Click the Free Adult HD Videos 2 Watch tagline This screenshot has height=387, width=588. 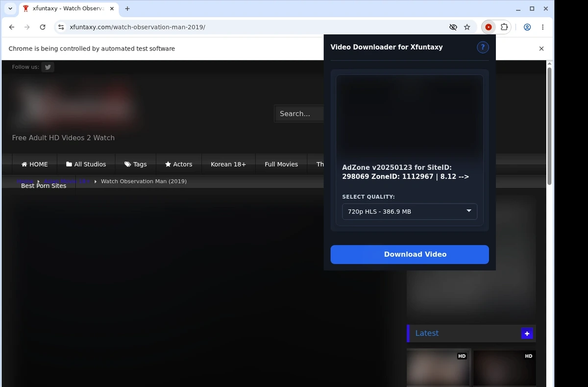click(63, 138)
